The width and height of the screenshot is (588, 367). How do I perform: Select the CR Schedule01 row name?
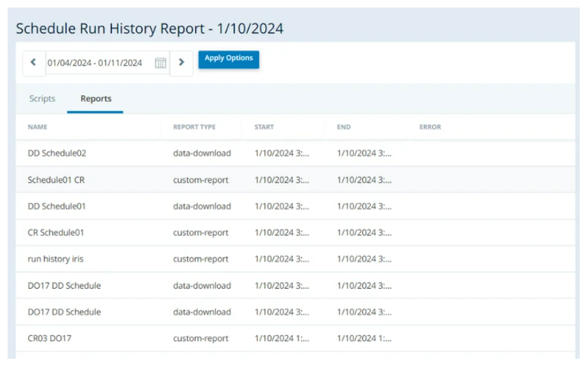tap(55, 233)
